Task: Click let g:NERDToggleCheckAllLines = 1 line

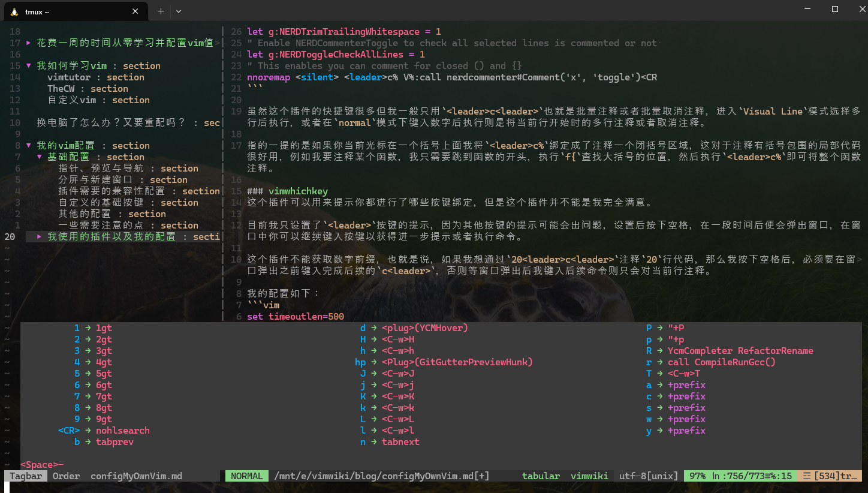Action: 336,55
